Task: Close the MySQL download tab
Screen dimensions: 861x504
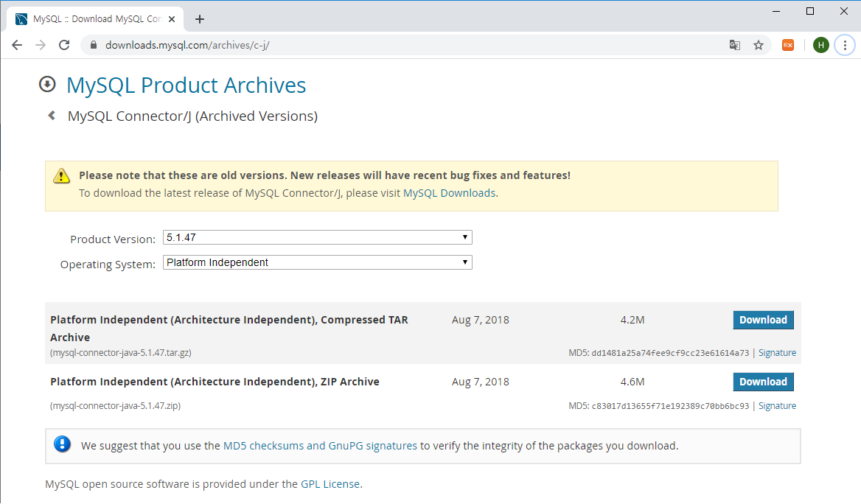Action: coord(172,19)
